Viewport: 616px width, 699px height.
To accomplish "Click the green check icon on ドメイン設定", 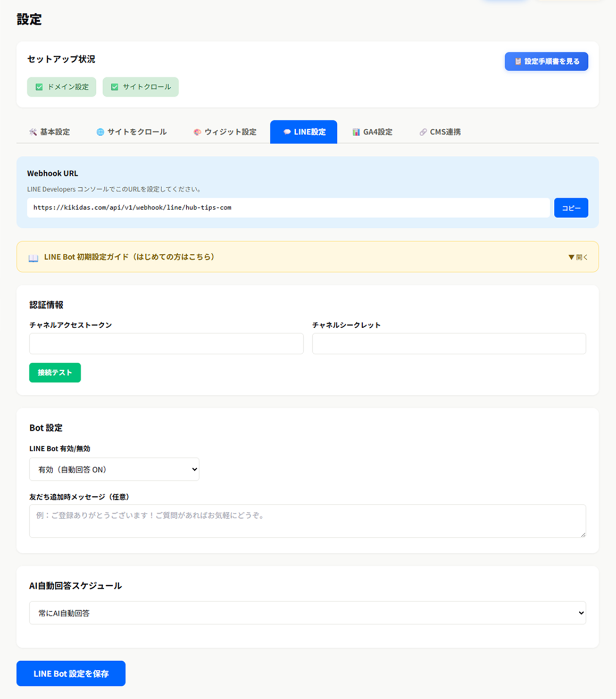I will pyautogui.click(x=39, y=87).
